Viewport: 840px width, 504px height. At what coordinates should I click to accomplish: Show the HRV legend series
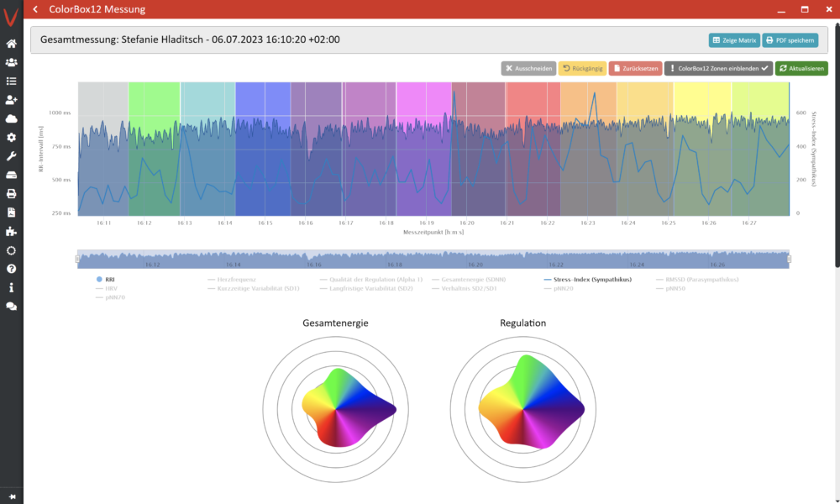click(x=107, y=289)
